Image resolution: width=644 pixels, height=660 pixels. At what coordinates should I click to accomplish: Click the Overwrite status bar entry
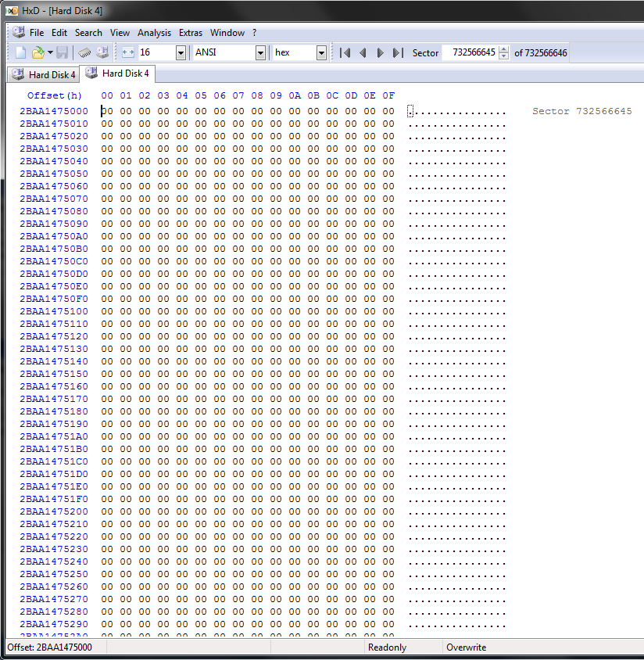click(466, 647)
